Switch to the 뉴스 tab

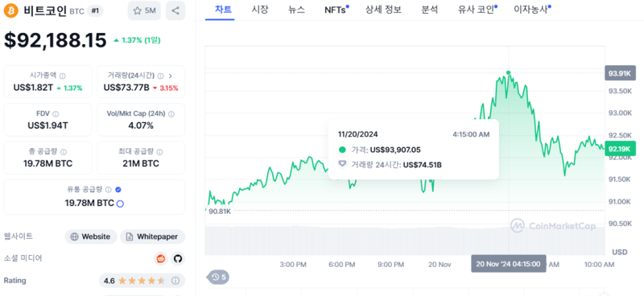296,10
